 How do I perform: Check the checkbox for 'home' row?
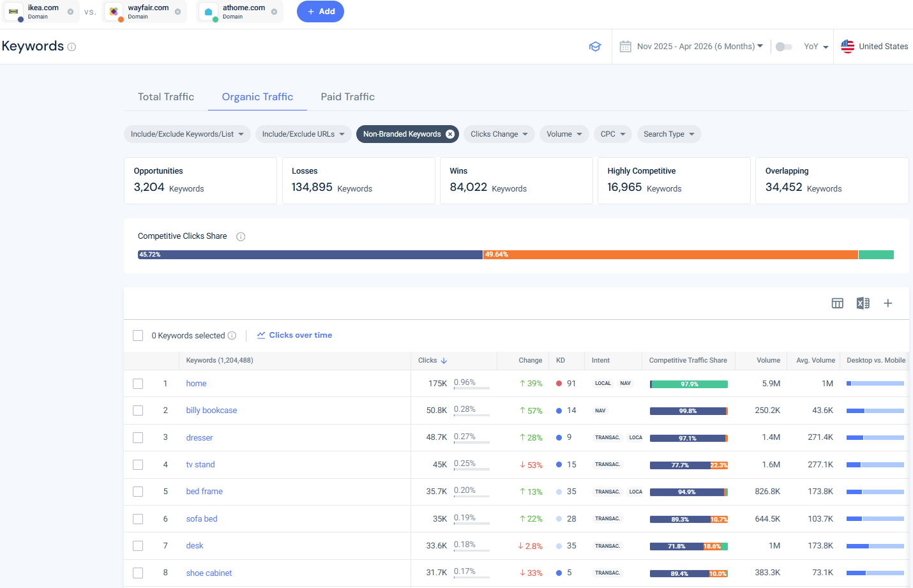pyautogui.click(x=138, y=384)
